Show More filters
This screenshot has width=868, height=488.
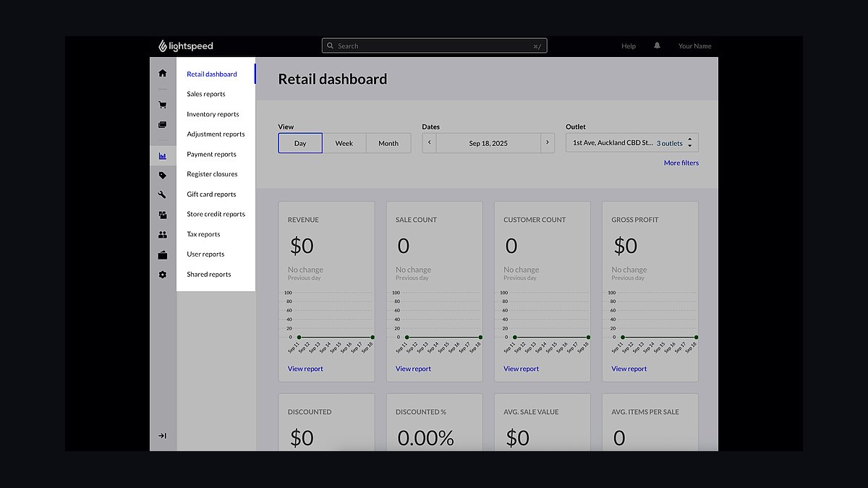(681, 163)
